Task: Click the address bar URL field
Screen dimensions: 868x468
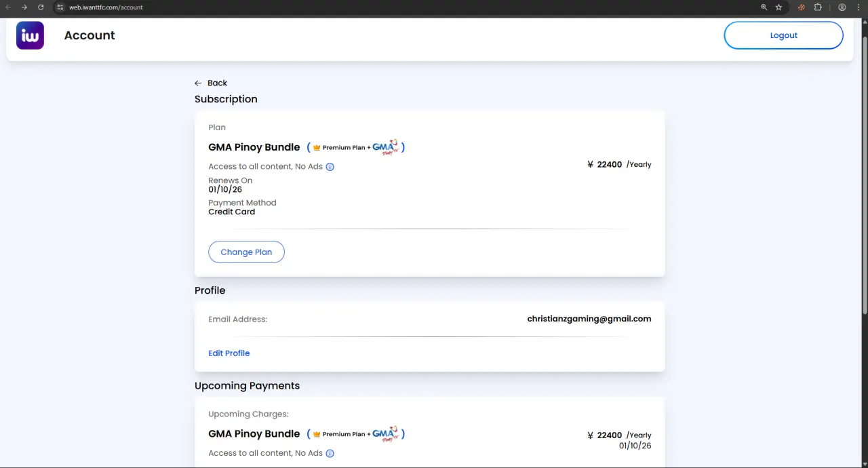Action: pos(407,7)
